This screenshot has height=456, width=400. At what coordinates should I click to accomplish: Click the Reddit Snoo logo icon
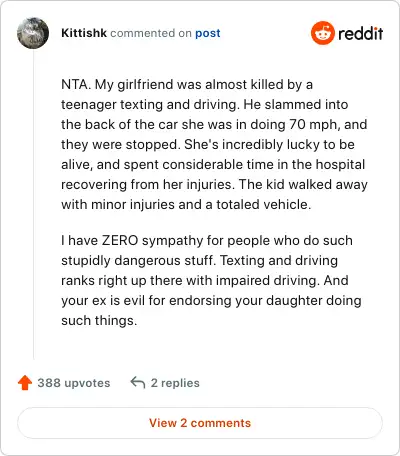322,33
